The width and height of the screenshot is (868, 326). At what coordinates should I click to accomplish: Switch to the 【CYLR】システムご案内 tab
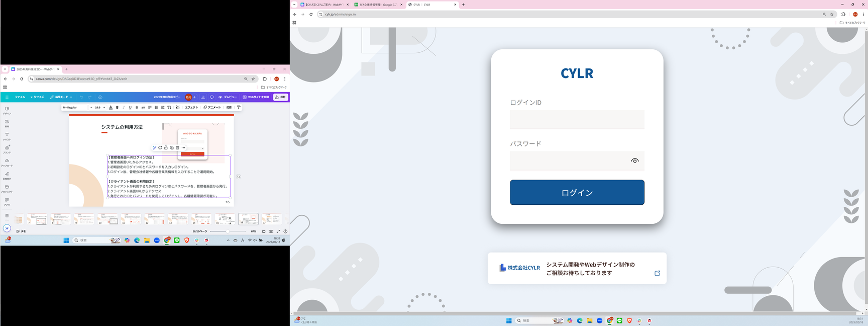click(324, 5)
